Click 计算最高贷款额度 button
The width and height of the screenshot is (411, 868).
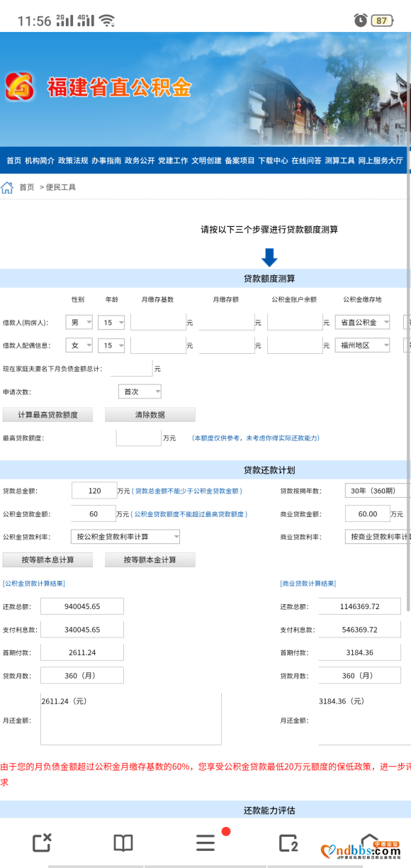47,415
